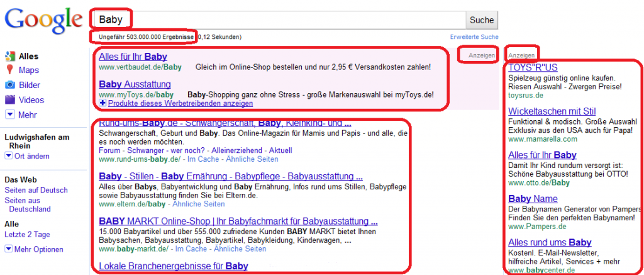Select Maps in the left menu
The image size is (644, 275).
29,70
